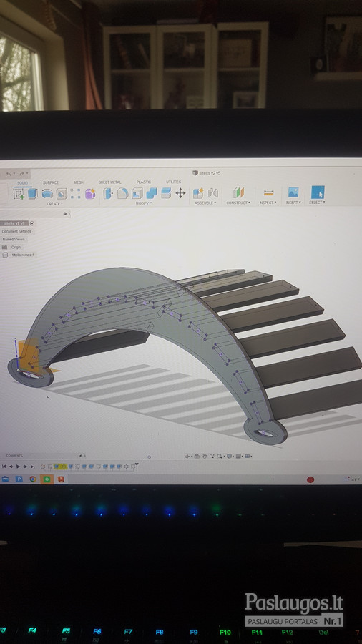The height and width of the screenshot is (644, 362).
Task: Select the tiltelis v2 v5 browser root
Action: (14, 223)
